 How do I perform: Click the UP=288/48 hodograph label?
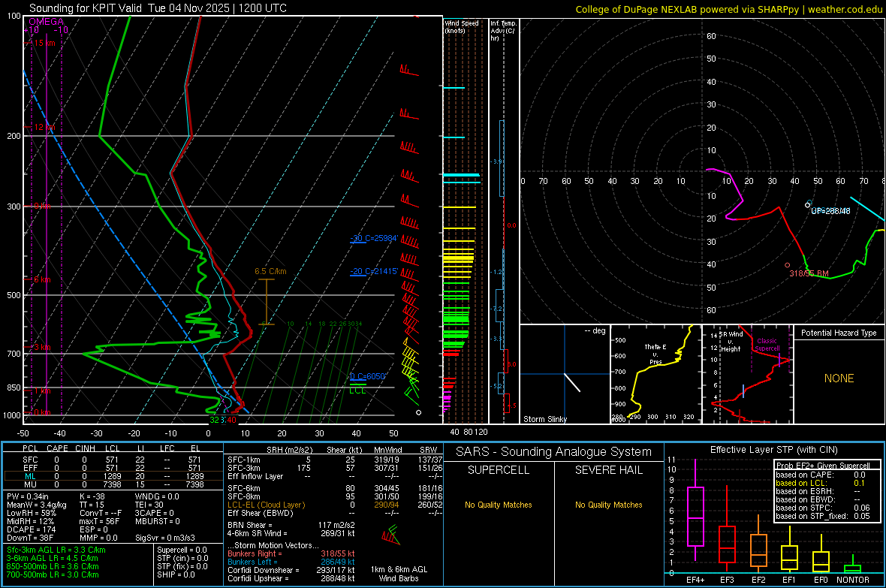pyautogui.click(x=830, y=211)
